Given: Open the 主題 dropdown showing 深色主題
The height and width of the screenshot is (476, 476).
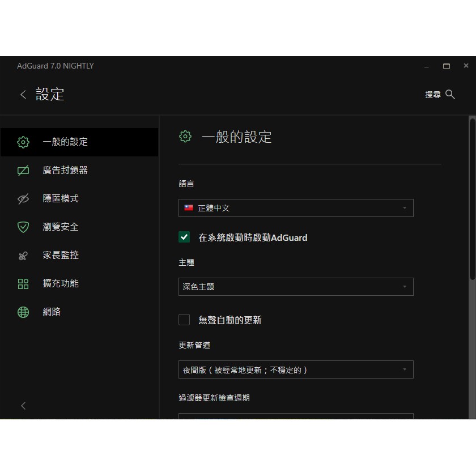Looking at the screenshot, I should pyautogui.click(x=296, y=287).
